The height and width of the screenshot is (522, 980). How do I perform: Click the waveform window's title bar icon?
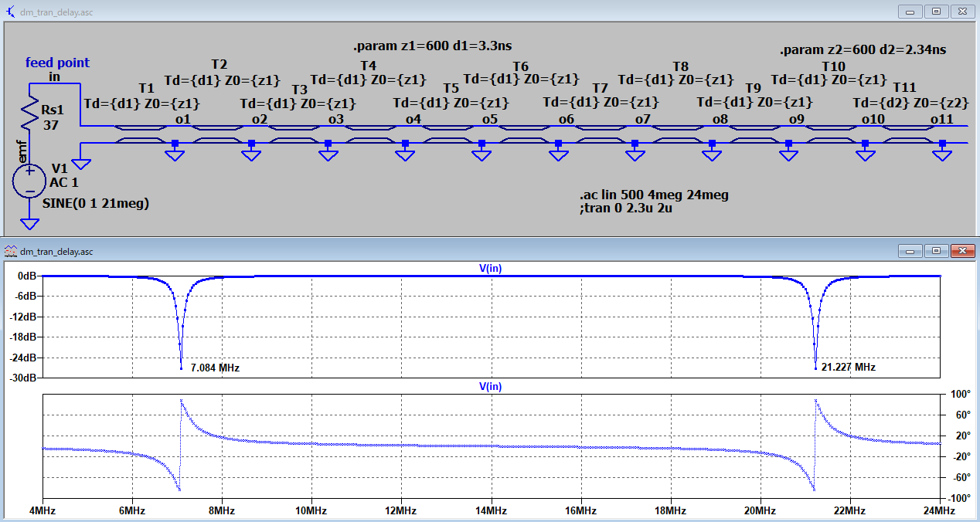pos(11,251)
